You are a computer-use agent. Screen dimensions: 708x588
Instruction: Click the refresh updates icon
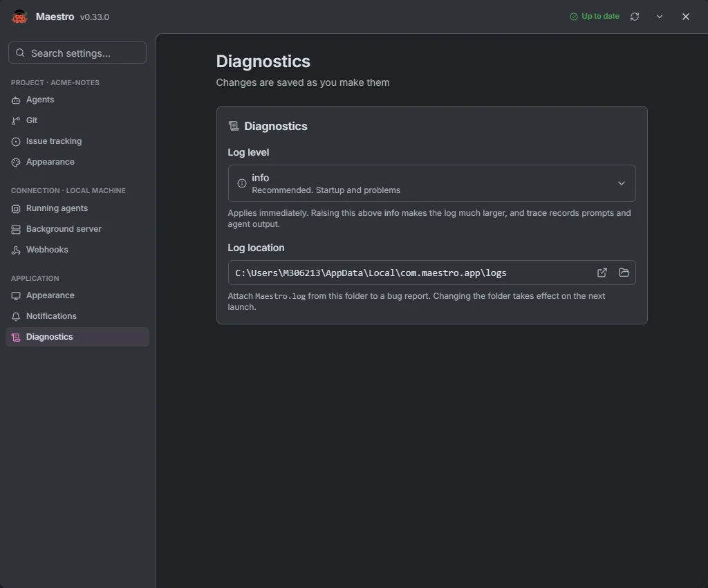(x=635, y=17)
